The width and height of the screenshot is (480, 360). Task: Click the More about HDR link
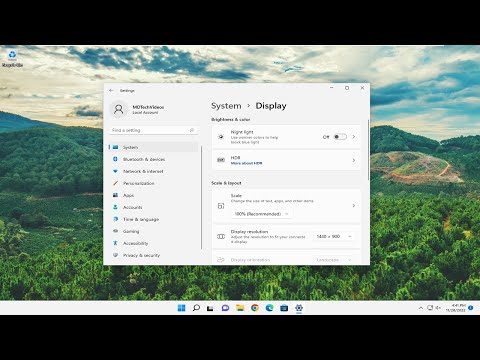point(246,163)
